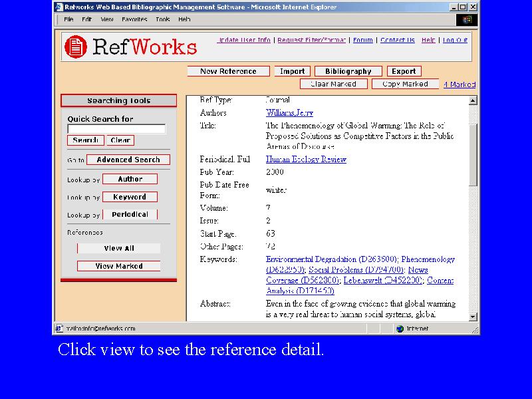
Task: Click the Searching Tools panel header
Action: coord(119,100)
